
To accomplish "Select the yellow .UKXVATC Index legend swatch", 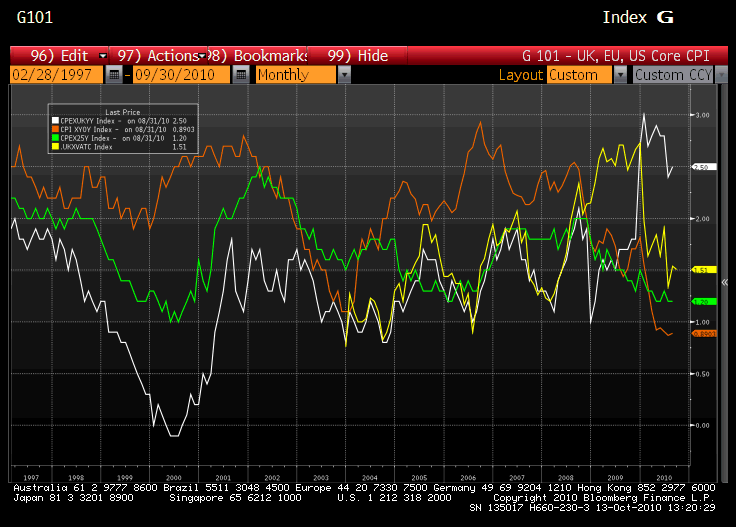I will tap(55, 146).
